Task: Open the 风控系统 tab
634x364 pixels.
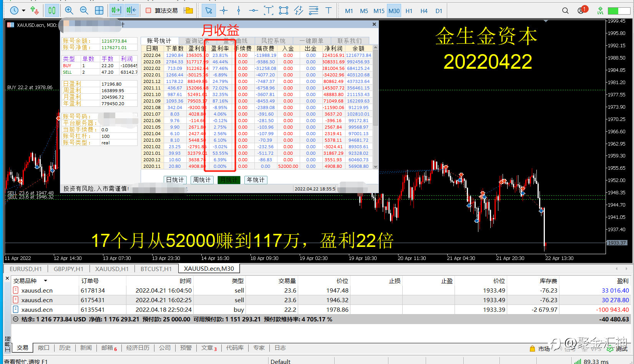Action: (x=273, y=41)
